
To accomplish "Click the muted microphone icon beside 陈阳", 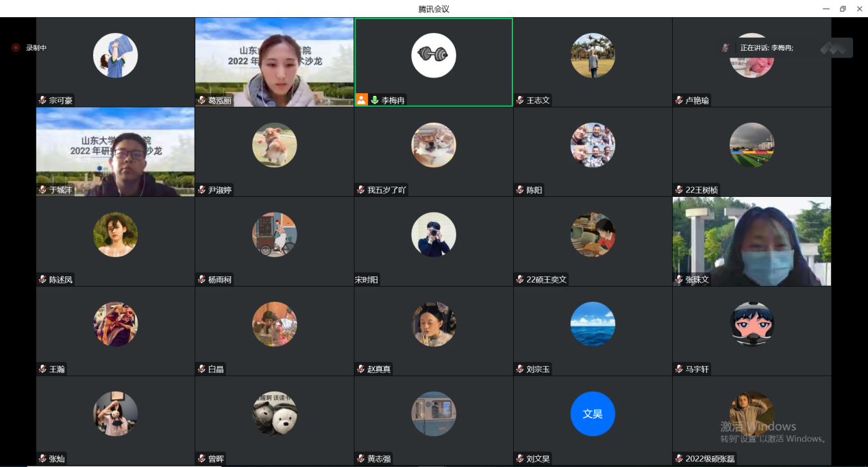I will [520, 190].
